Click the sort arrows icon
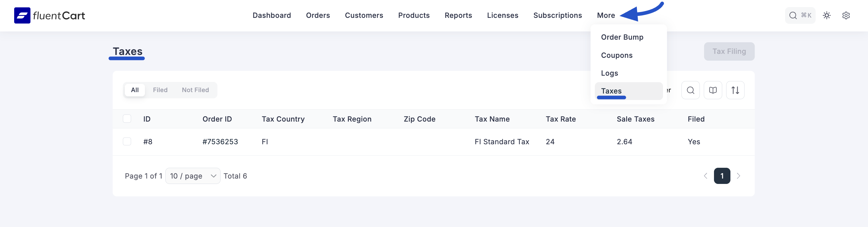Viewport: 868px width, 227px height. [735, 90]
